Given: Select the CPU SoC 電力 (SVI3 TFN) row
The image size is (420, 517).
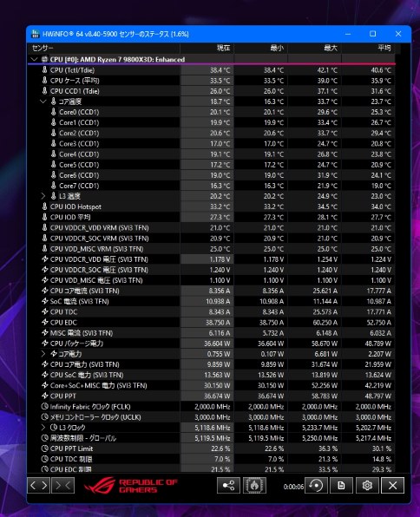Looking at the screenshot, I should 212,376.
